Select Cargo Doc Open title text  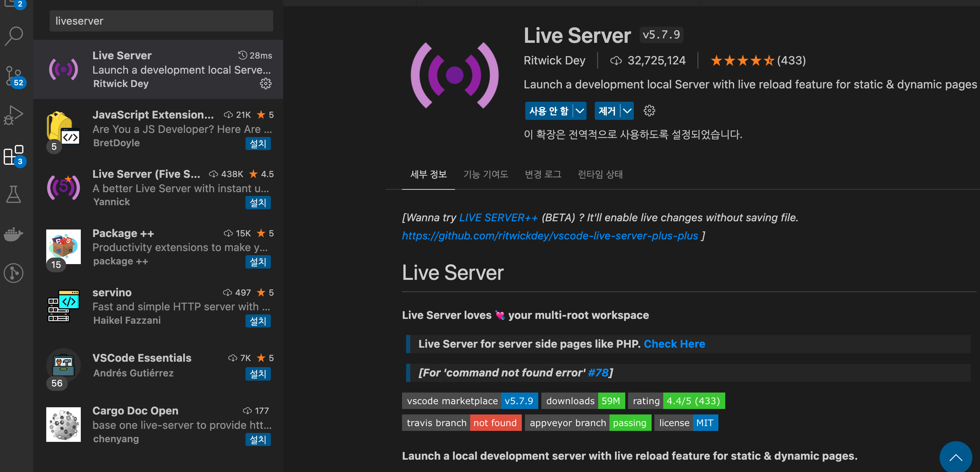(x=136, y=411)
